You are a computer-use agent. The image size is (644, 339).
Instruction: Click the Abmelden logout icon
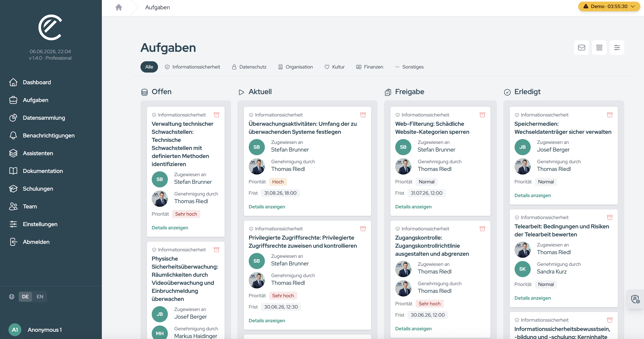coord(13,242)
